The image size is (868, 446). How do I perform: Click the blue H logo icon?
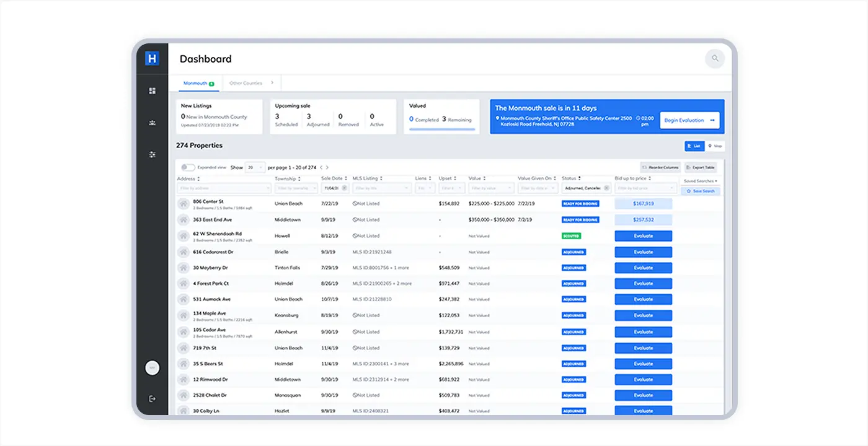pyautogui.click(x=153, y=59)
